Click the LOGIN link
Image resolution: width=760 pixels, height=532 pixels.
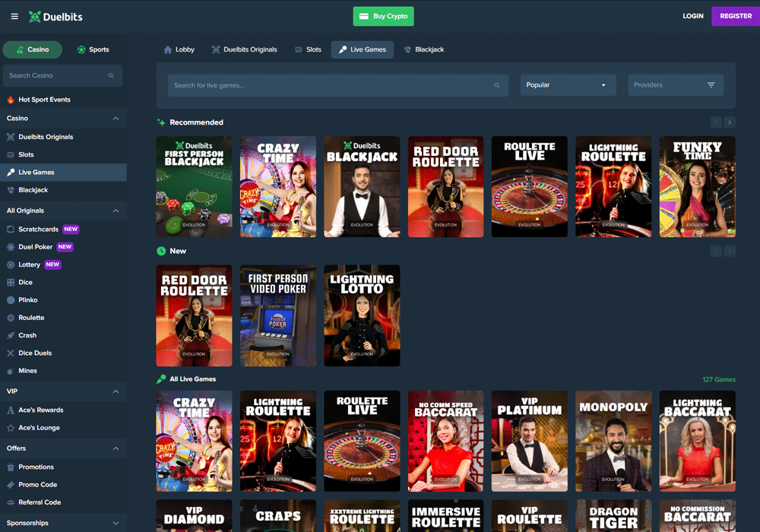(x=692, y=16)
